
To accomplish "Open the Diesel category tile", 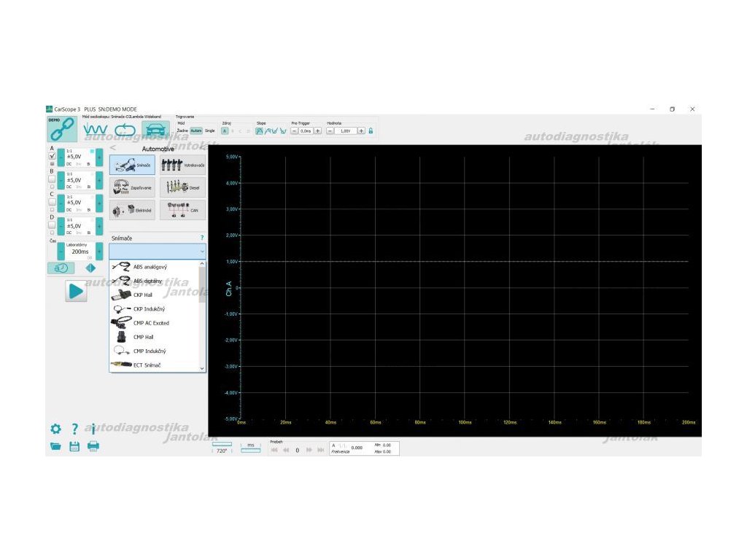I will click(x=182, y=187).
